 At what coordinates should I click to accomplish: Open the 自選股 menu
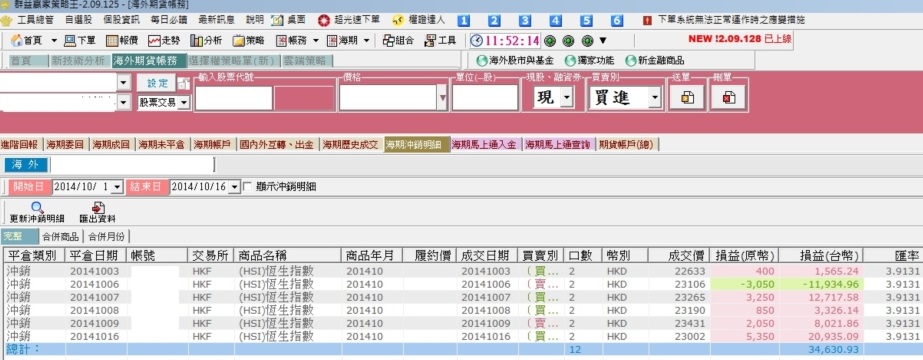click(x=78, y=20)
